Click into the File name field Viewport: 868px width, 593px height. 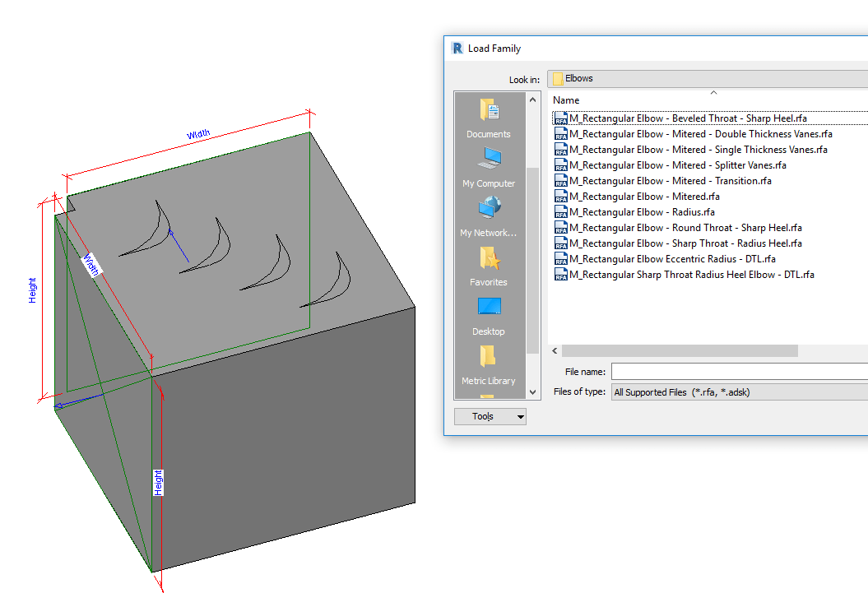click(x=740, y=372)
